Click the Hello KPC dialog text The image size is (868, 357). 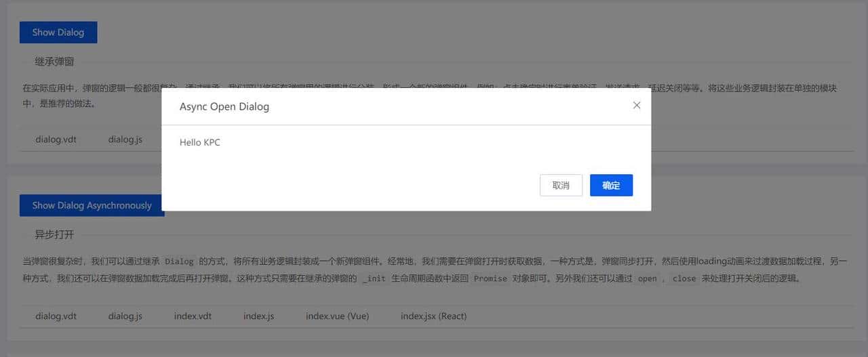(200, 142)
